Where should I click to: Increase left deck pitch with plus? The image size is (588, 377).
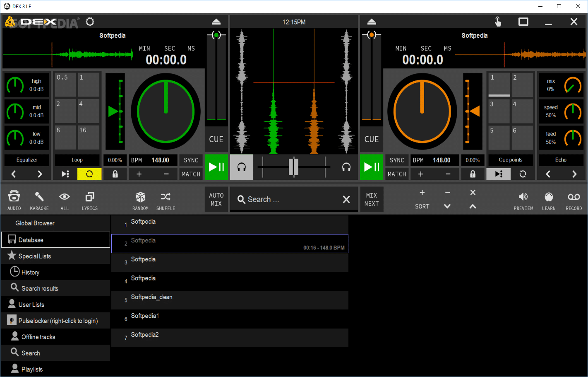click(139, 174)
